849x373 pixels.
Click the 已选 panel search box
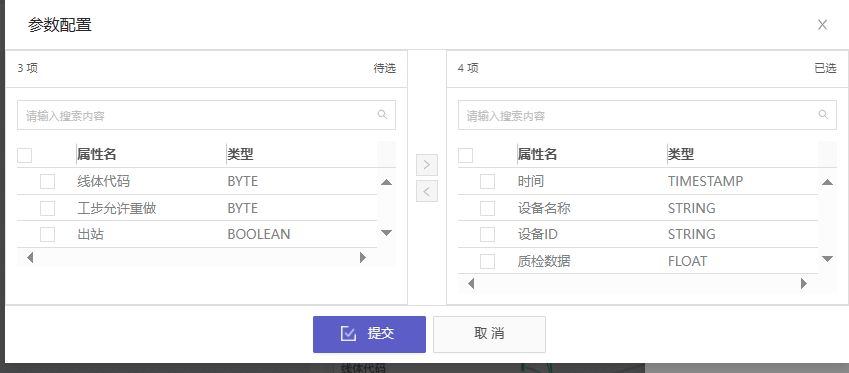click(647, 115)
